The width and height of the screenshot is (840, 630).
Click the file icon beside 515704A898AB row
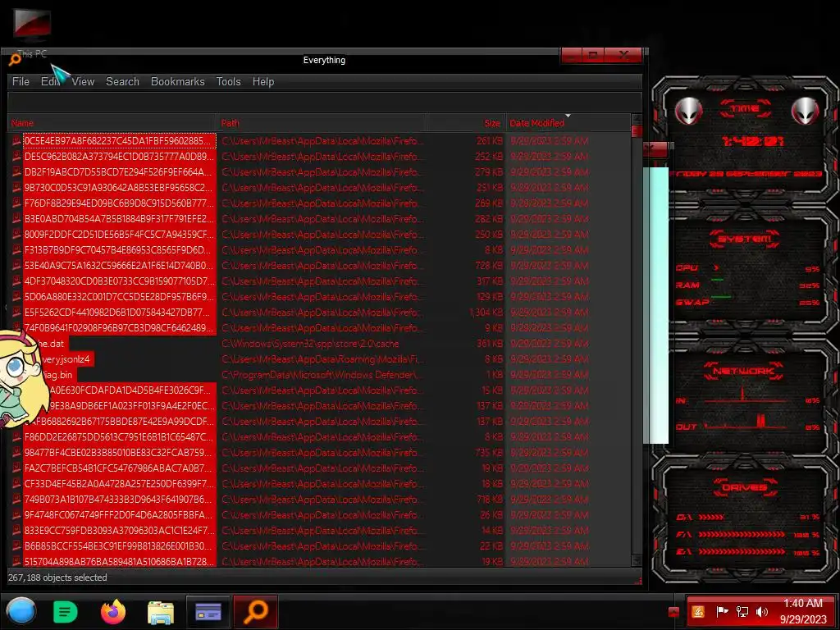16,561
